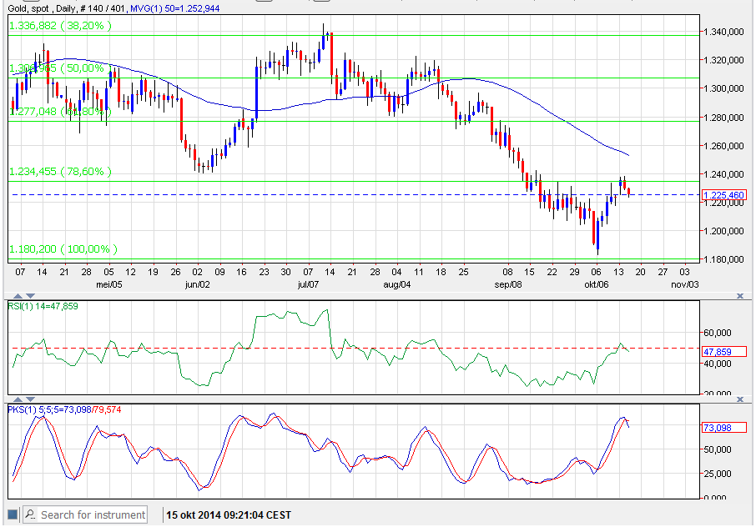Click the 1.300,000 price axis label

(723, 88)
